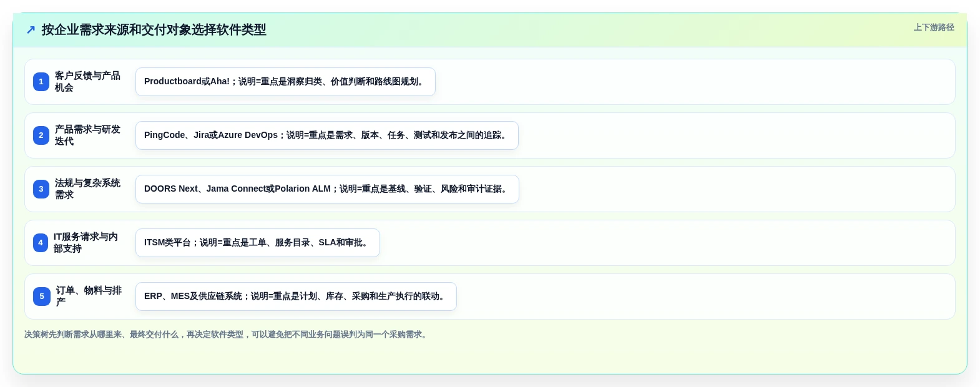Click the ITSM类平台 recommendation box
Viewport: 980px width, 387px height.
pyautogui.click(x=258, y=243)
